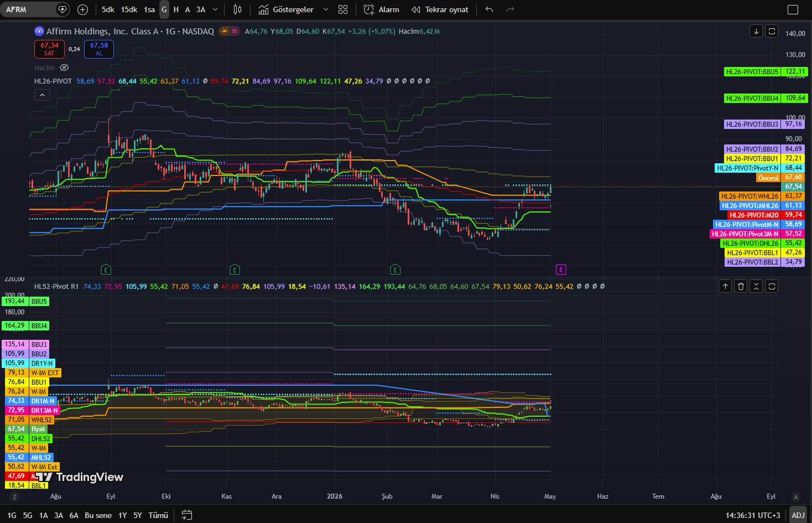Click the purple earnings E marker
This screenshot has height=523, width=812.
[x=561, y=270]
